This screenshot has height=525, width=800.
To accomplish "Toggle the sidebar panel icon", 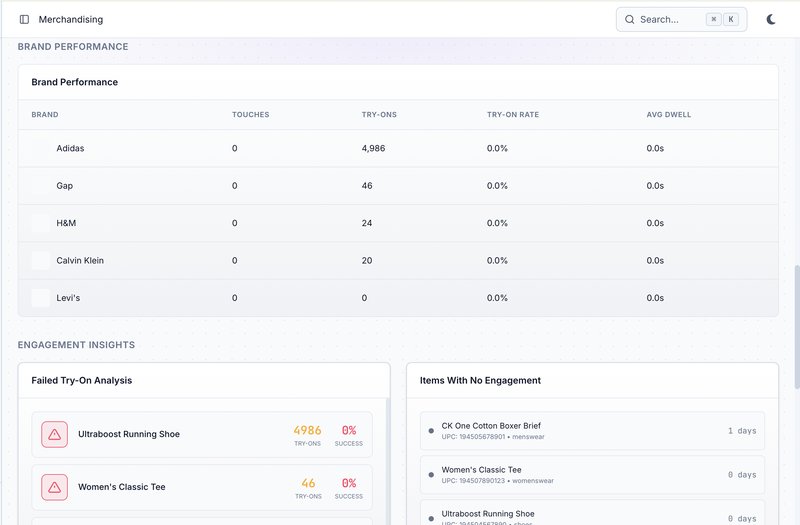I will pos(24,19).
